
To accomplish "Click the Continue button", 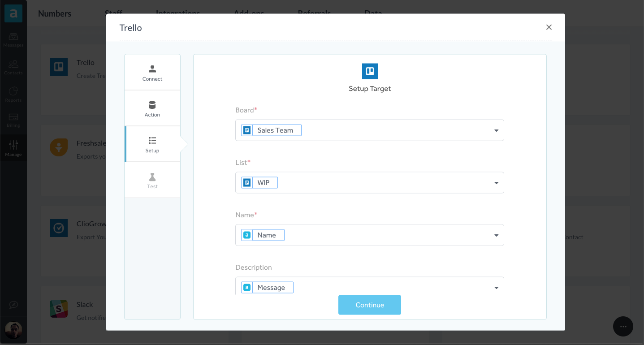I will pos(370,305).
